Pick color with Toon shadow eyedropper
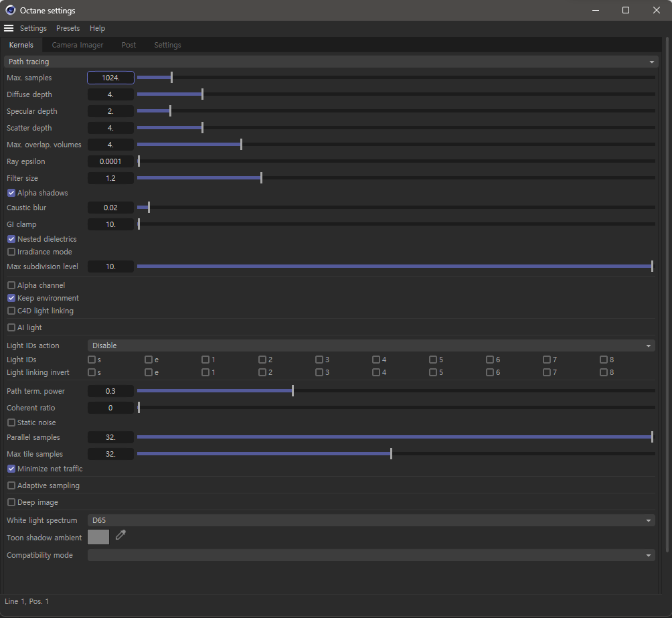This screenshot has height=618, width=672. pos(120,535)
